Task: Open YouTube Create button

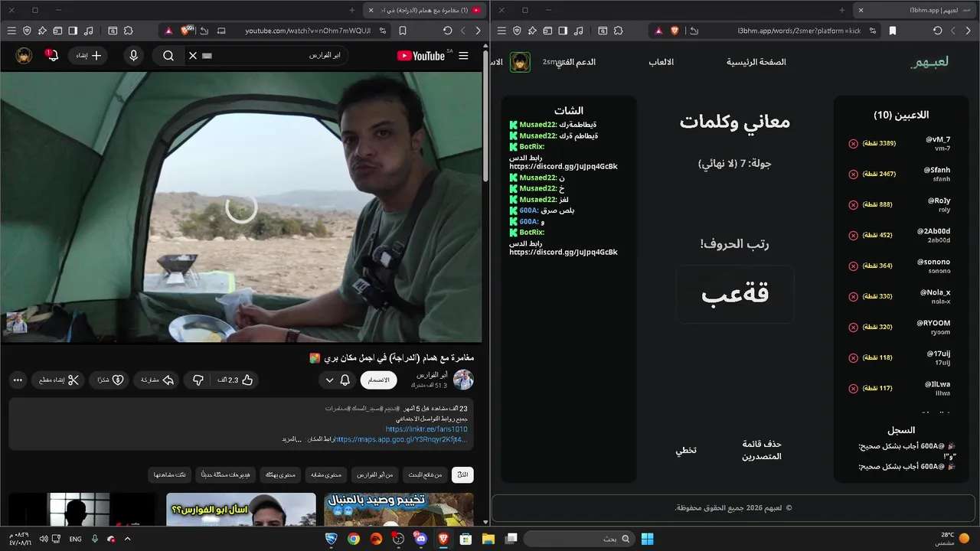Action: point(88,56)
